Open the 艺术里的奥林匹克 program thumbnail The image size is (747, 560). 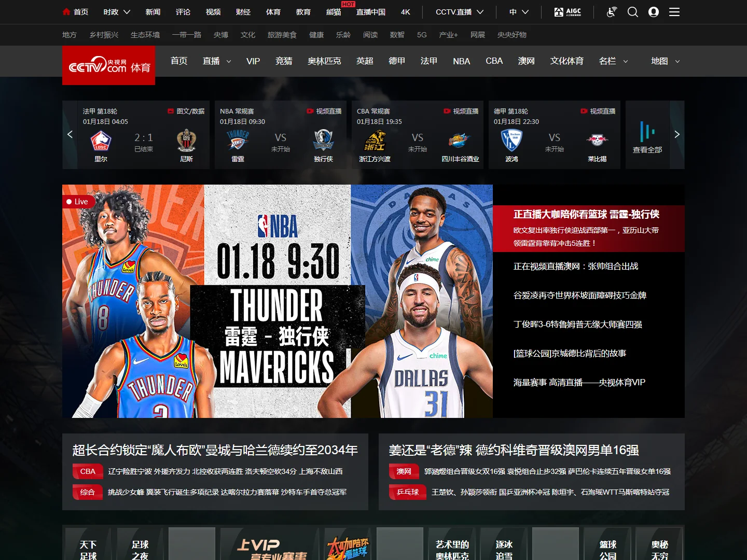point(452,543)
